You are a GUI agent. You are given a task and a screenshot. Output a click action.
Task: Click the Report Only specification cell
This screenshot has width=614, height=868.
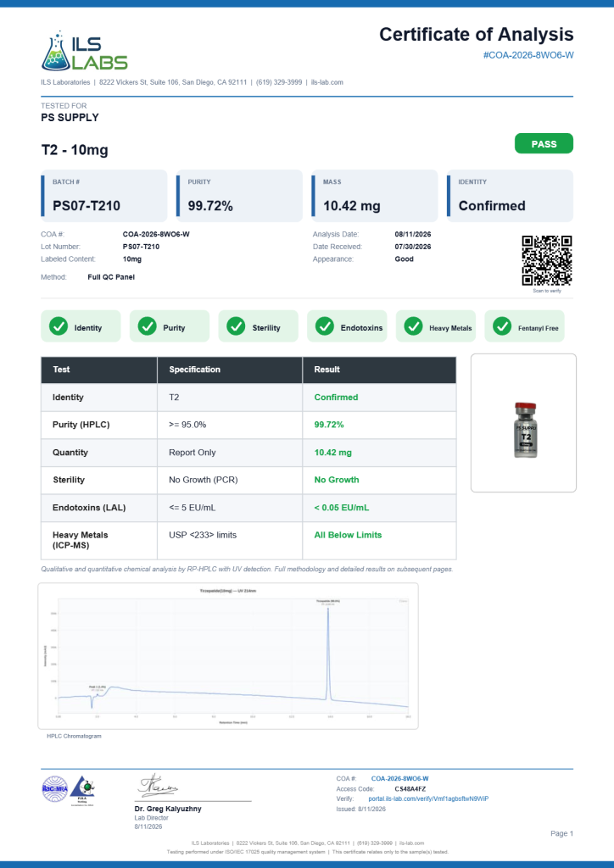click(230, 453)
